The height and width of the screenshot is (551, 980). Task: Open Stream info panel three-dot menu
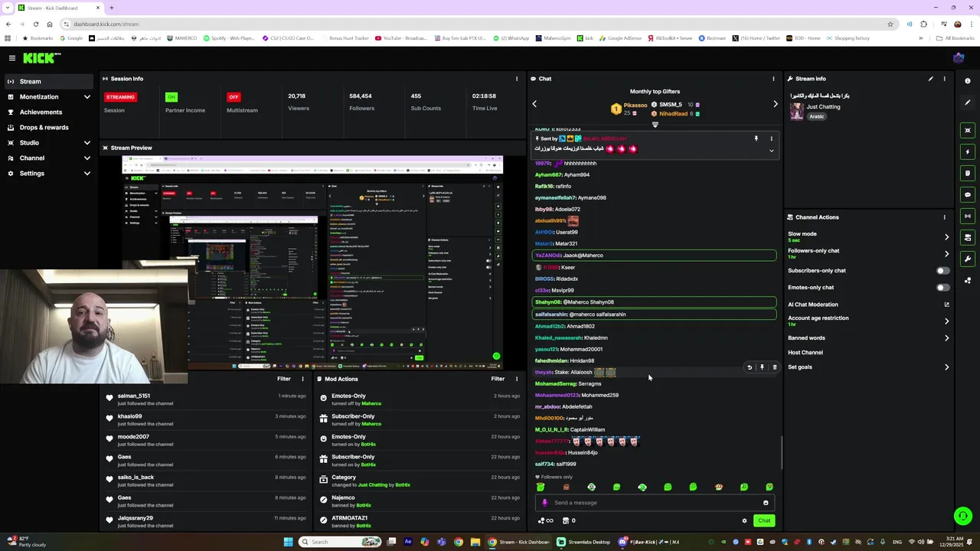pos(944,79)
